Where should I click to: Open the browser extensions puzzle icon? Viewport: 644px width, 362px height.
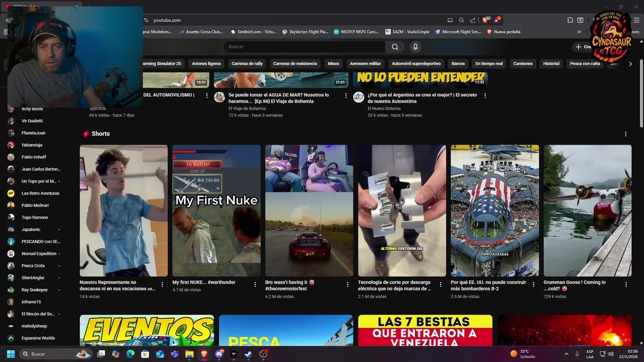570,20
